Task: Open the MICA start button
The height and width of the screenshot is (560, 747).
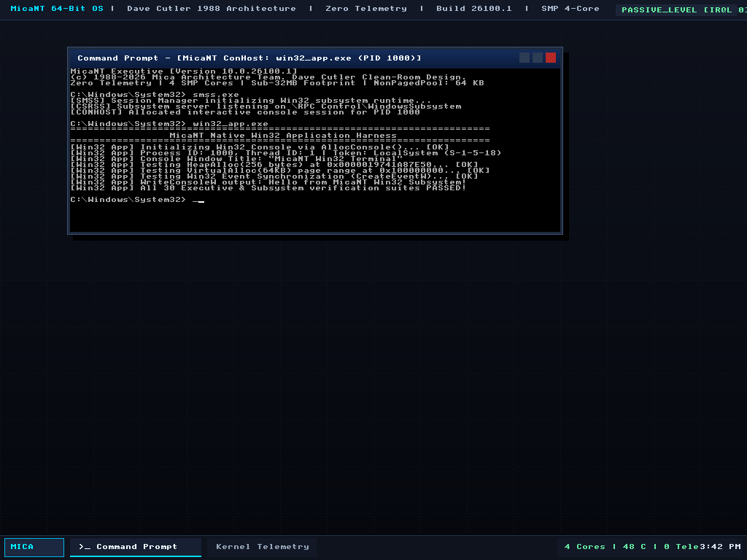Action: click(x=34, y=547)
